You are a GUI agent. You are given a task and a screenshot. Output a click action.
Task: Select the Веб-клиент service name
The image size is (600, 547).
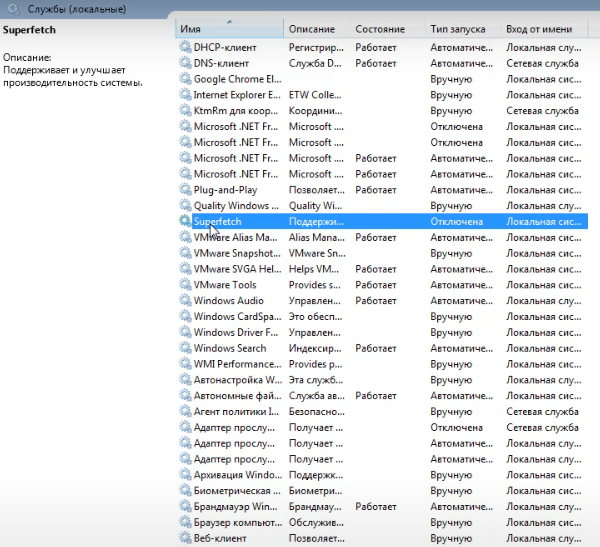220,538
